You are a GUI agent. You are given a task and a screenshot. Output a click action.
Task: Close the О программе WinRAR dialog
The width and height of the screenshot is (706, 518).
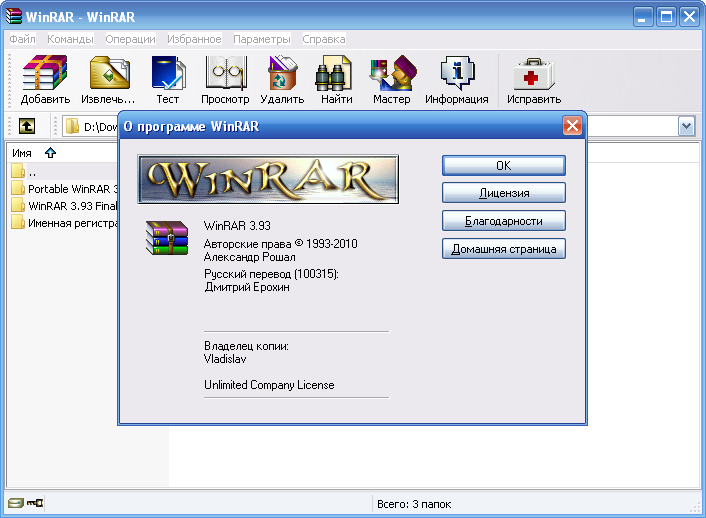(x=572, y=126)
